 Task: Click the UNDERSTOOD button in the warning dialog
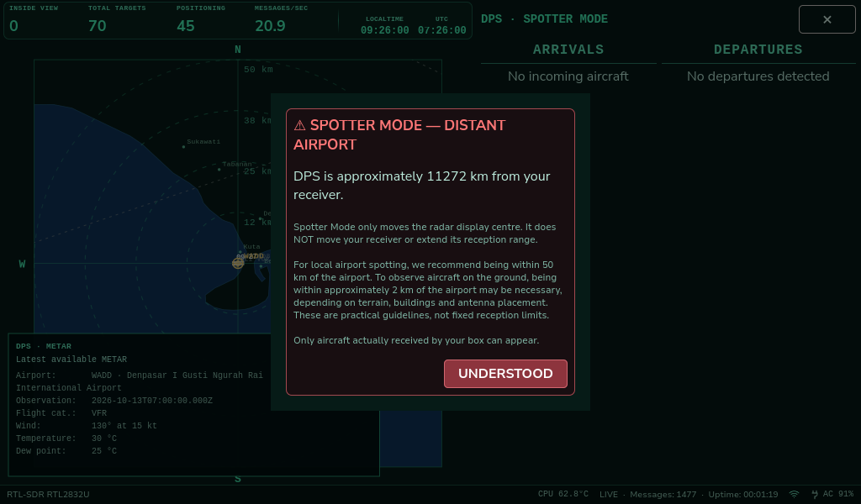[x=505, y=374]
